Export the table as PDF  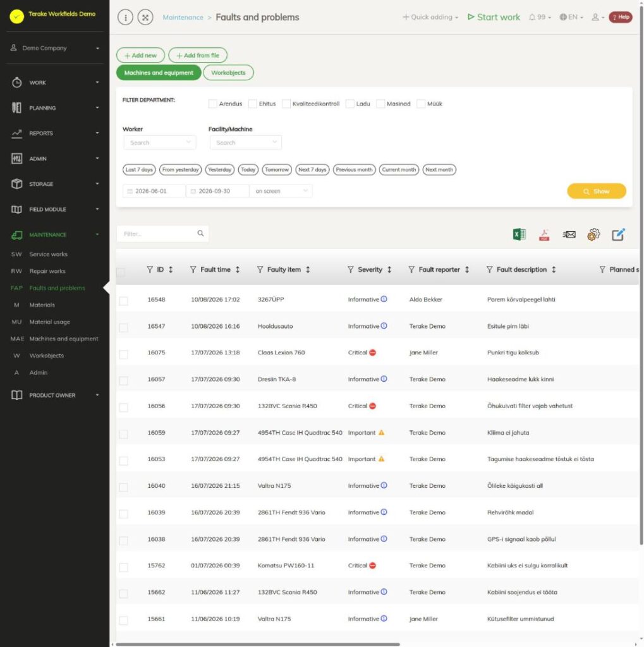pyautogui.click(x=544, y=235)
